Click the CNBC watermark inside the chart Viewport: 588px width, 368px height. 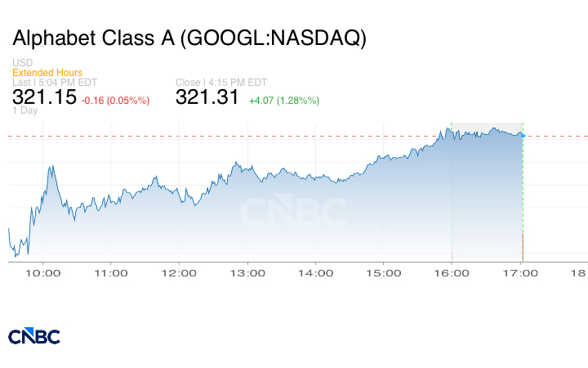(292, 214)
